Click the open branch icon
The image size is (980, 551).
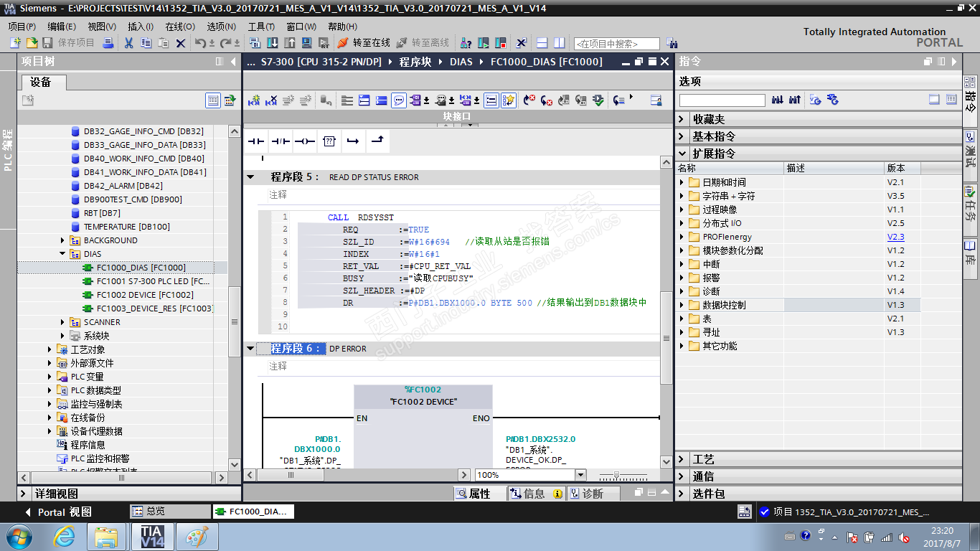(x=352, y=141)
